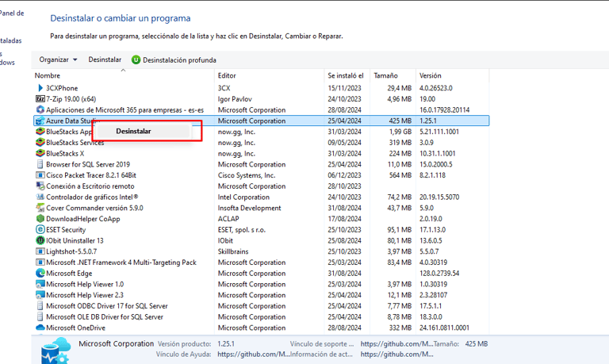Select the ESET Security program name
Screen dimensions: 609x364
click(x=66, y=230)
